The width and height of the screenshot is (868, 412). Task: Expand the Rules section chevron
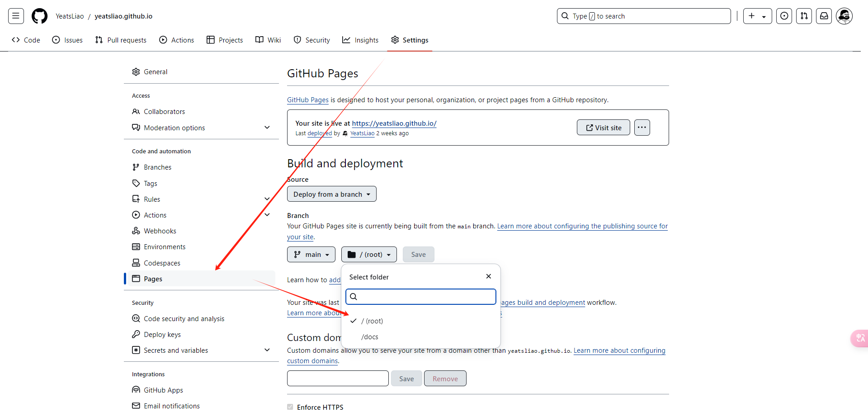tap(267, 199)
